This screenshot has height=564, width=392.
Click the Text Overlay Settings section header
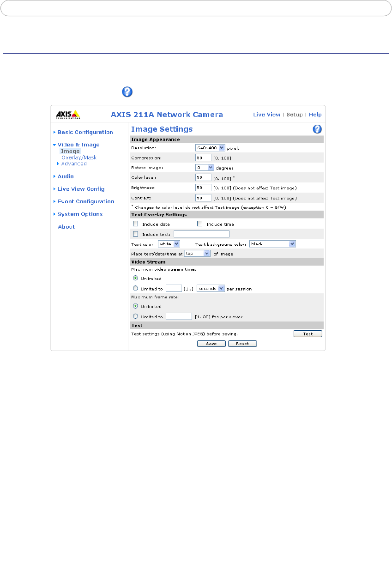[226, 215]
